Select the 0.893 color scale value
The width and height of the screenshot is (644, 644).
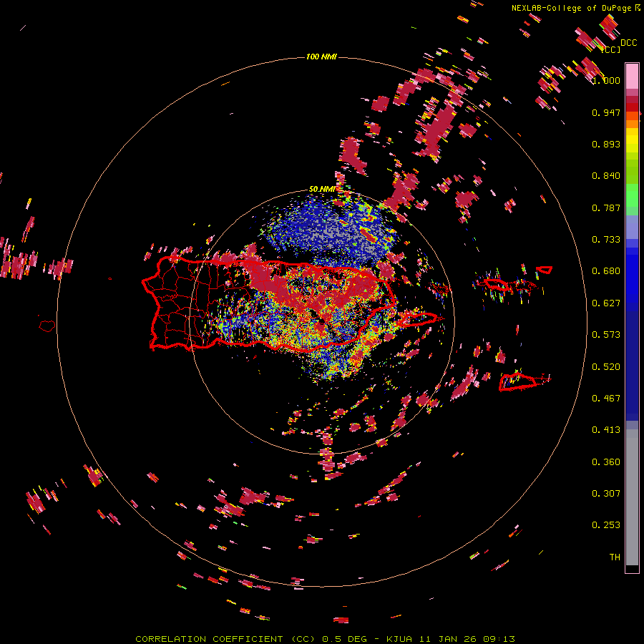coord(606,144)
